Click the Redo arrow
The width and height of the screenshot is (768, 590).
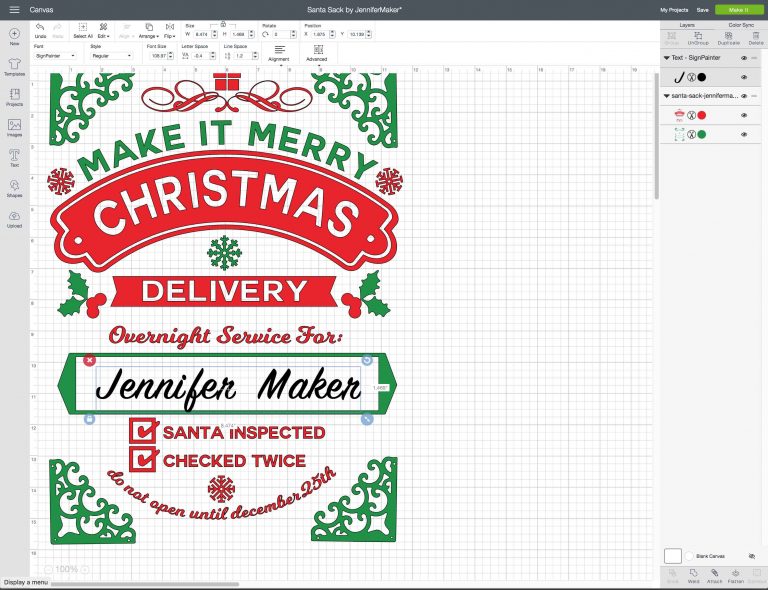click(58, 30)
